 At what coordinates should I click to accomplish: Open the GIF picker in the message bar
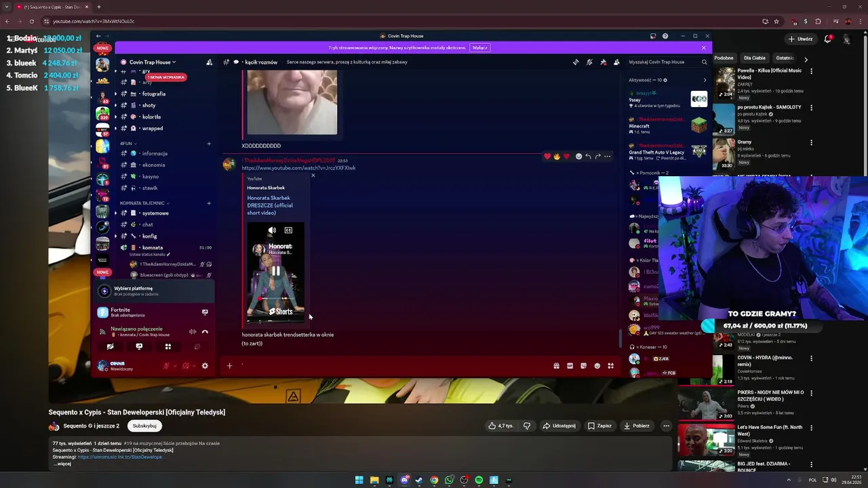pyautogui.click(x=570, y=366)
